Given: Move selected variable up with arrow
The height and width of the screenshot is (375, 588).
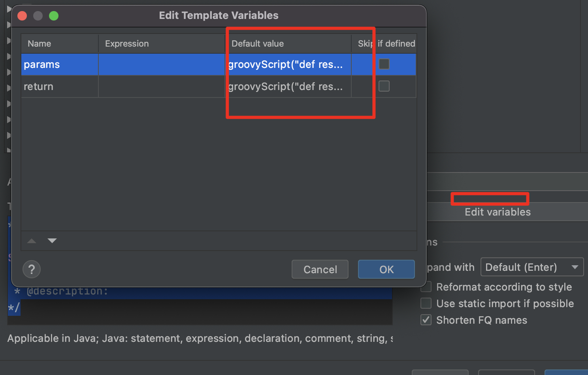Looking at the screenshot, I should coord(32,241).
